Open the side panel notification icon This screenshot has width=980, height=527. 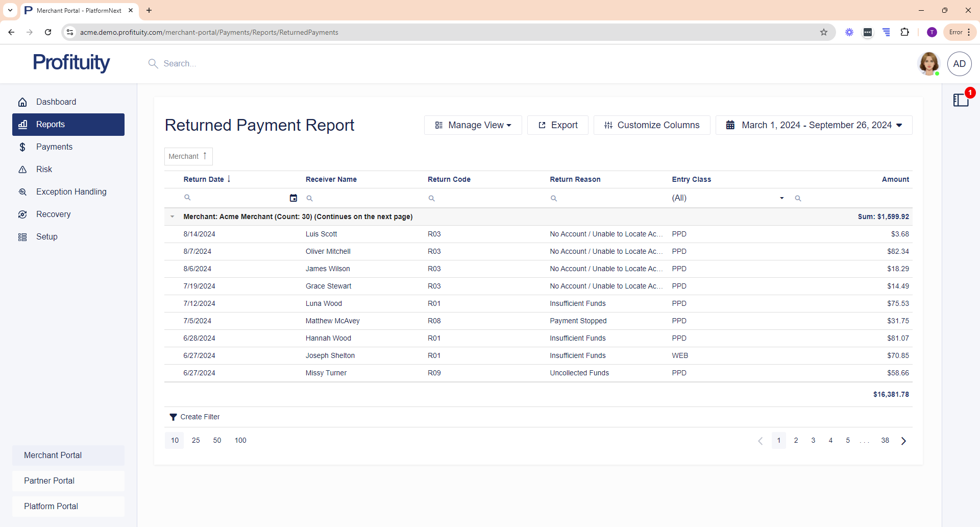961,100
